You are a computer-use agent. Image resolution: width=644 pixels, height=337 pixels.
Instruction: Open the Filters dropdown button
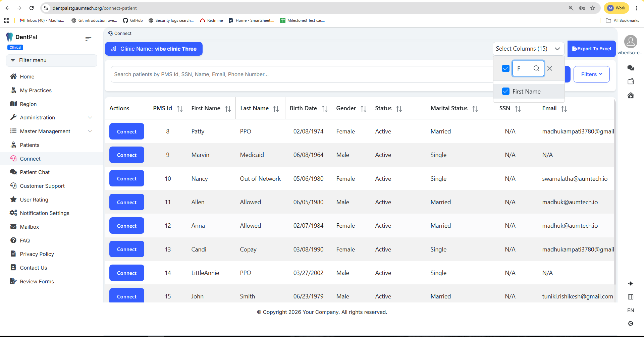(591, 74)
